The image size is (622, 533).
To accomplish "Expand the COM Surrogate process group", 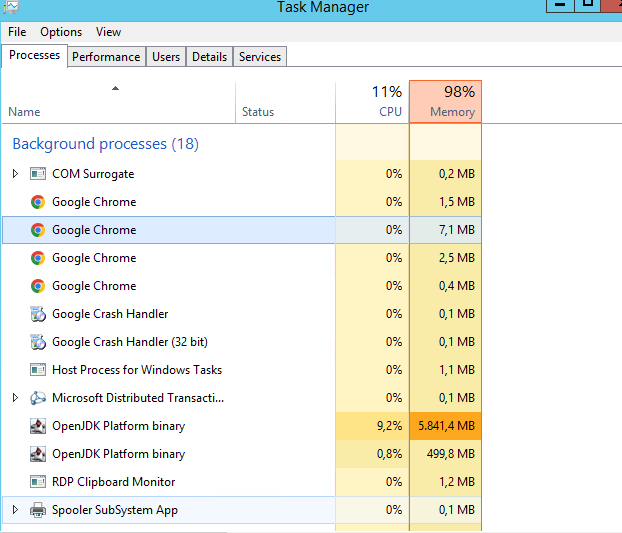I will (15, 174).
